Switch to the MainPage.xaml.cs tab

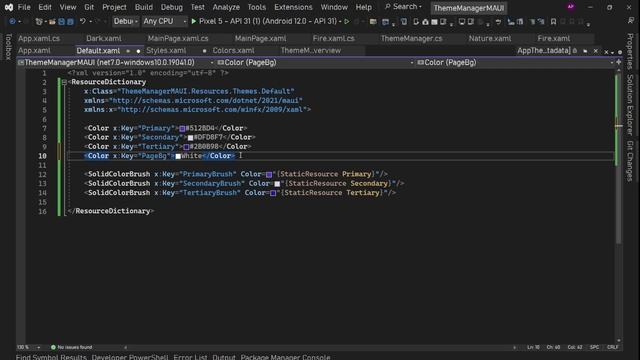click(x=178, y=38)
